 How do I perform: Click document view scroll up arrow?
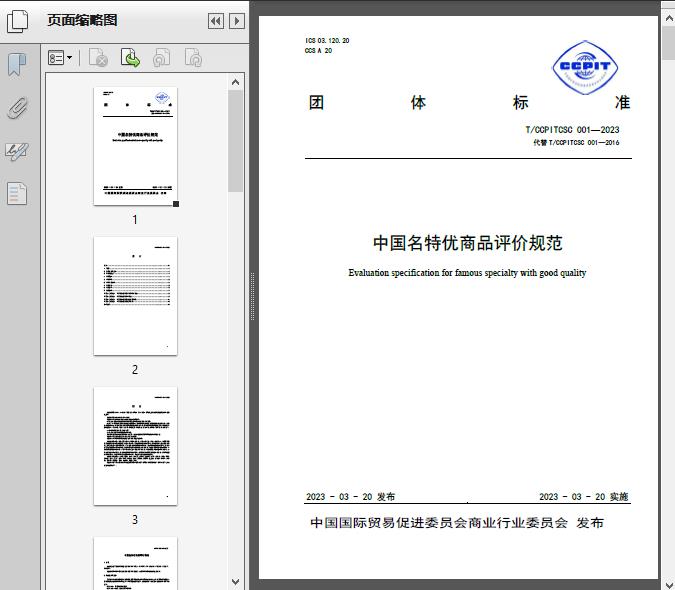coord(669,18)
